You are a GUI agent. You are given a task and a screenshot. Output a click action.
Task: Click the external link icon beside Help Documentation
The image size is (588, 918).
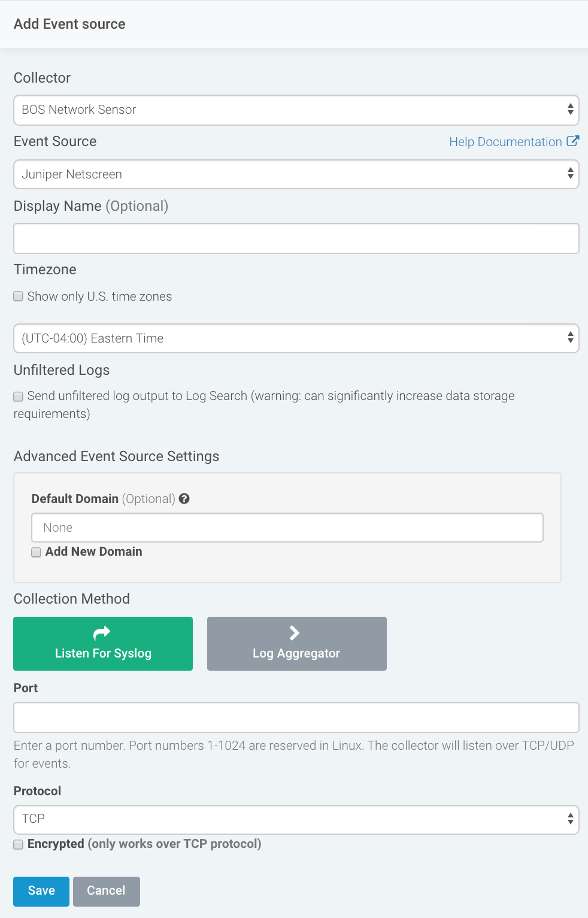pyautogui.click(x=573, y=141)
